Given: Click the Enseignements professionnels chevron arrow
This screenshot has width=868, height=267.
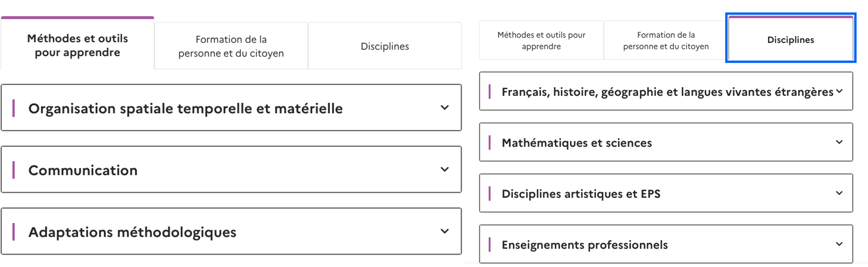Looking at the screenshot, I should pos(839,244).
